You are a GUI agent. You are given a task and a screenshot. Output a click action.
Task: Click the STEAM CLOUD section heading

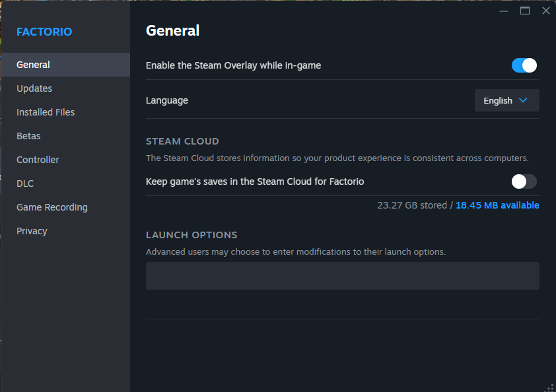pyautogui.click(x=182, y=141)
